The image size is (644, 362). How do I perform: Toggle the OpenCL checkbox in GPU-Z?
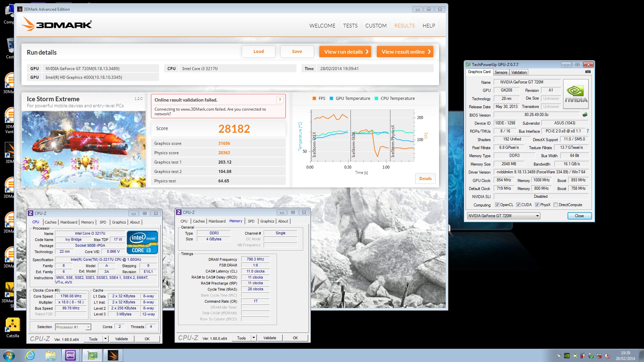coord(497,205)
